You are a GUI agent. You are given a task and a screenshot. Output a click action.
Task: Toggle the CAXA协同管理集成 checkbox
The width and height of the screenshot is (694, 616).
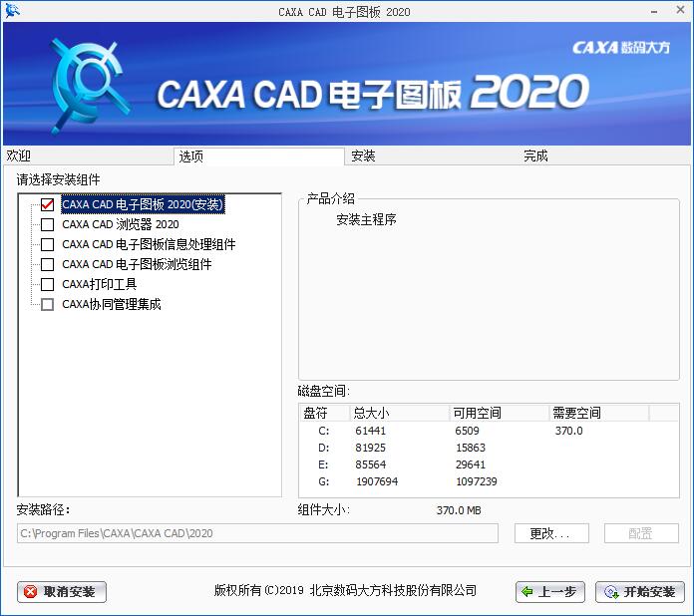point(47,304)
